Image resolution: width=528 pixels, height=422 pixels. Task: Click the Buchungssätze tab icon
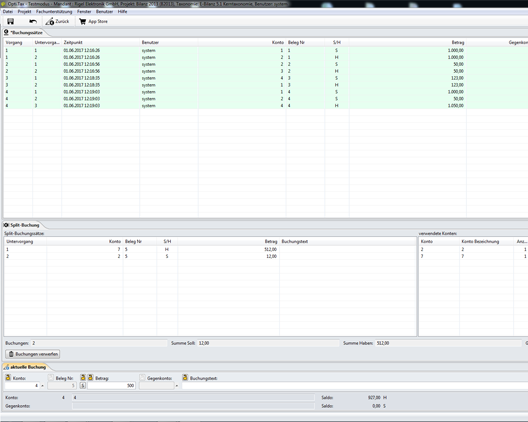pyautogui.click(x=6, y=32)
